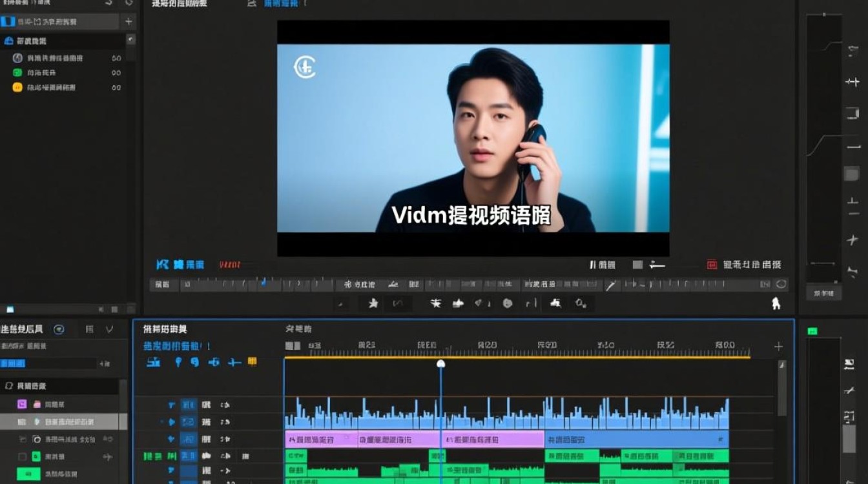Click the gray stop square below the preview

(x=637, y=265)
